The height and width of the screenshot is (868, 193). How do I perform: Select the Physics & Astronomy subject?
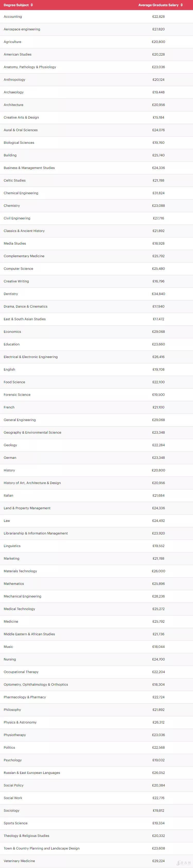pos(20,722)
